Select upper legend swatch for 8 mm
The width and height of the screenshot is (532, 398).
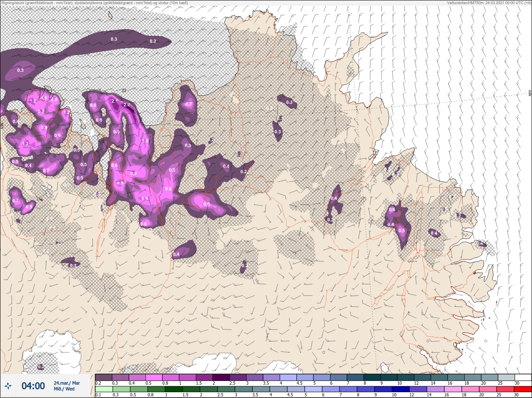[372, 377]
